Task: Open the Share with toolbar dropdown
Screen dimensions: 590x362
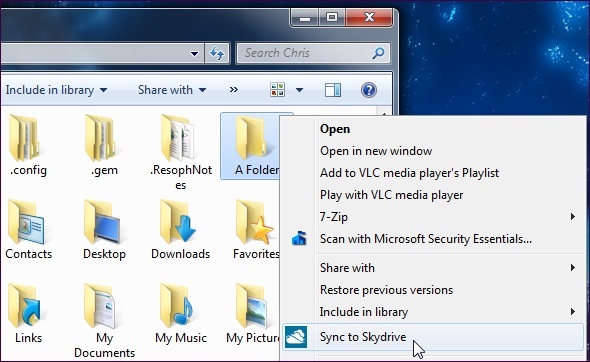Action: pyautogui.click(x=172, y=90)
